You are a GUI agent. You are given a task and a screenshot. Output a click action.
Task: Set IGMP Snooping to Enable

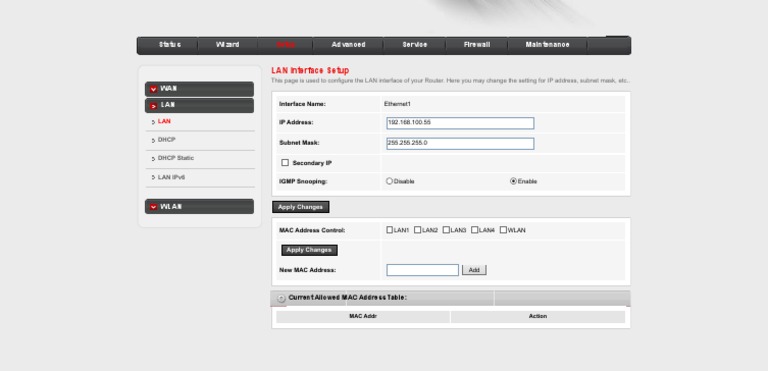(x=513, y=181)
